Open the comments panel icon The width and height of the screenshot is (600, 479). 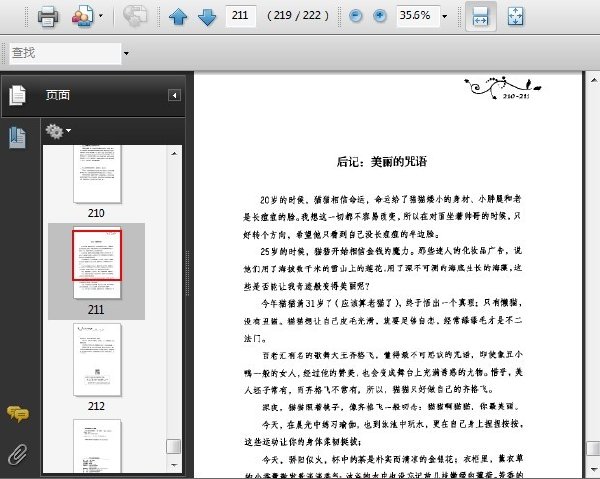(17, 414)
